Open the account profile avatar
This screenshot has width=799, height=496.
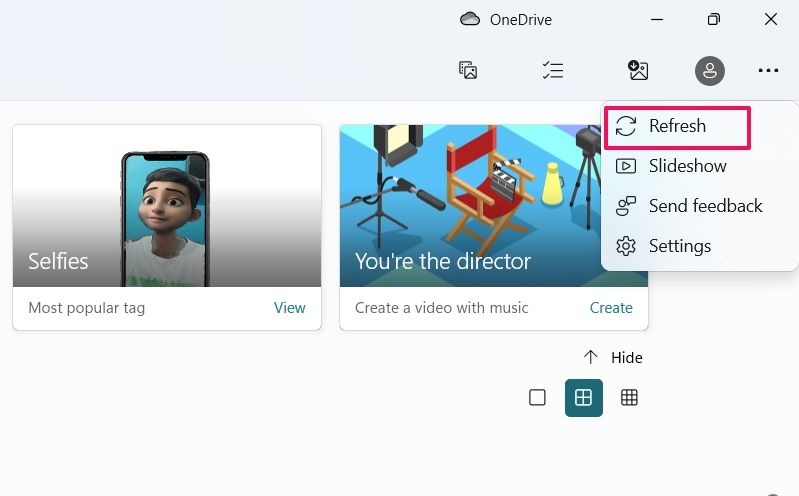pos(710,71)
